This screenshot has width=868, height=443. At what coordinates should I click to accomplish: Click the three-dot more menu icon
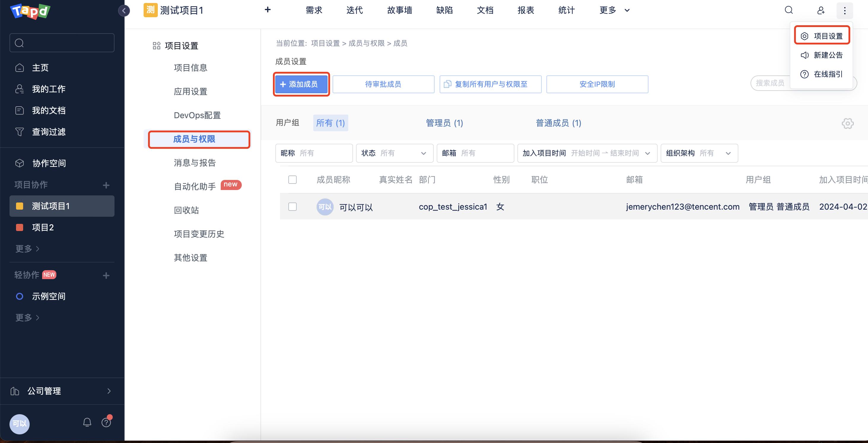pyautogui.click(x=845, y=10)
